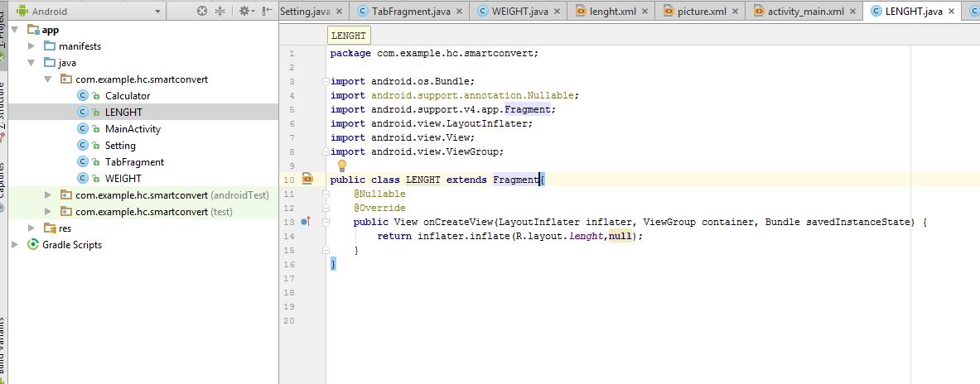Switch to the WEIGHT.java tab

pos(519,12)
